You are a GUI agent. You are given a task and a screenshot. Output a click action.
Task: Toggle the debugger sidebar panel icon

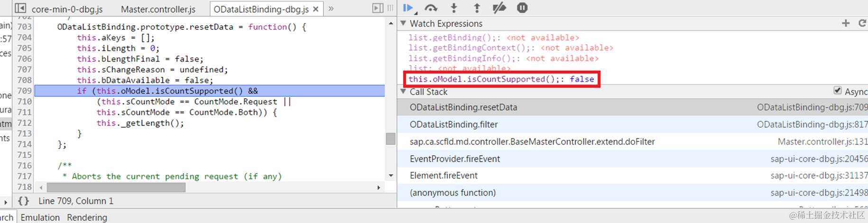(x=378, y=8)
